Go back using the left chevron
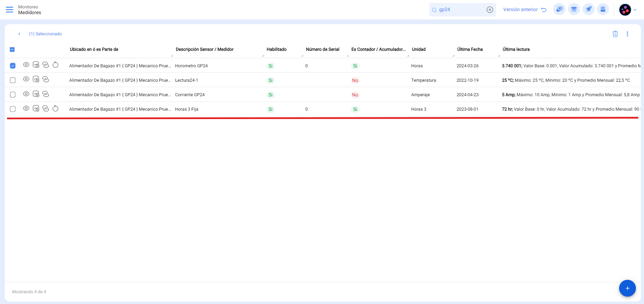This screenshot has height=304, width=644. tap(20, 34)
